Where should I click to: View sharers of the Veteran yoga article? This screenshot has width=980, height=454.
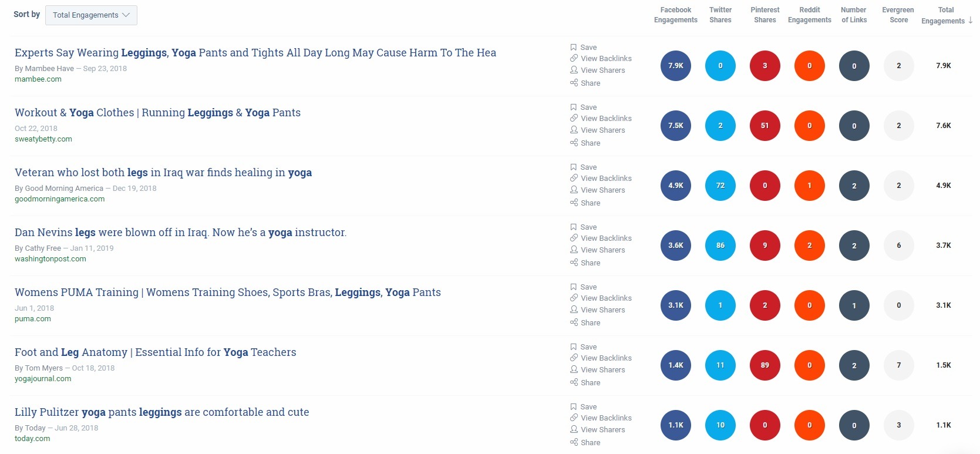click(x=597, y=190)
